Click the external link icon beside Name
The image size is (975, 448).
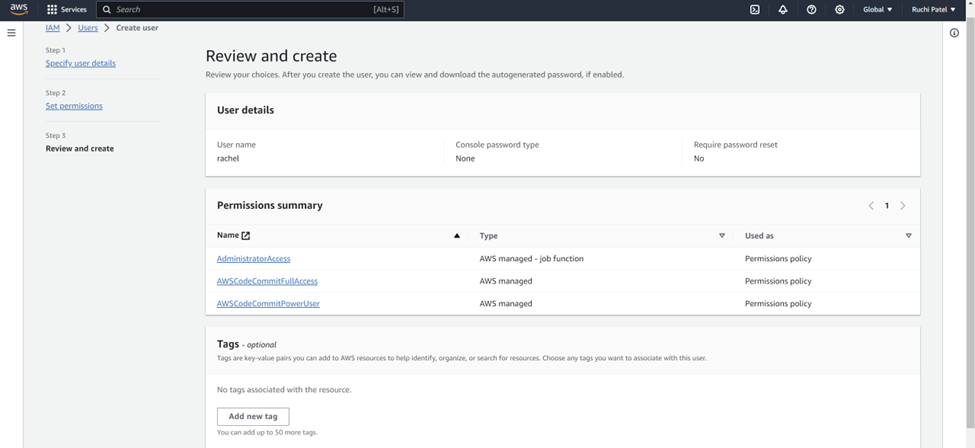tap(246, 236)
